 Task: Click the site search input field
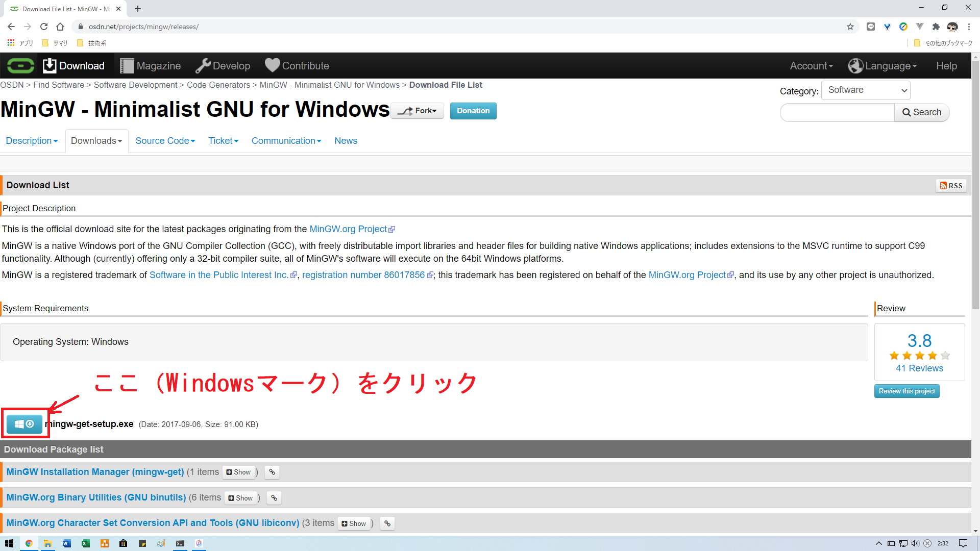837,112
